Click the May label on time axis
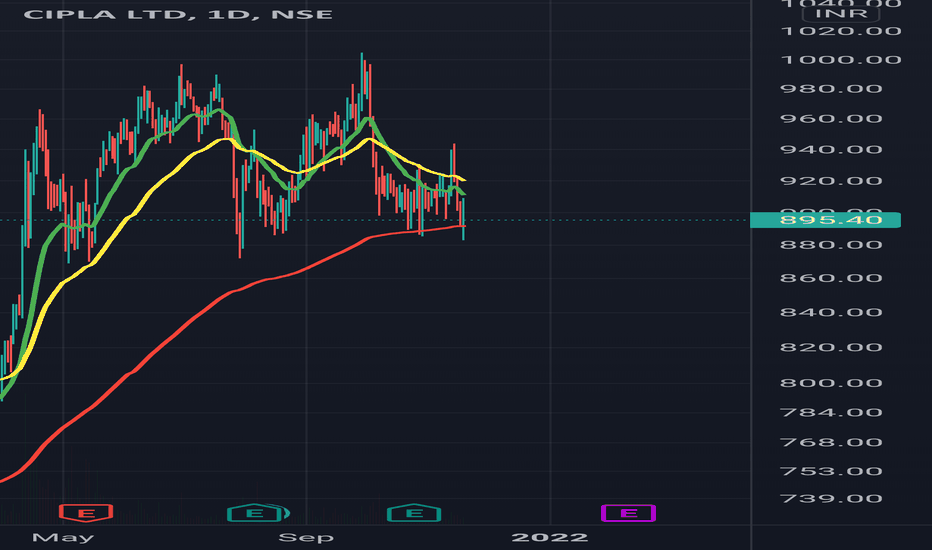This screenshot has height=550, width=932. click(63, 538)
